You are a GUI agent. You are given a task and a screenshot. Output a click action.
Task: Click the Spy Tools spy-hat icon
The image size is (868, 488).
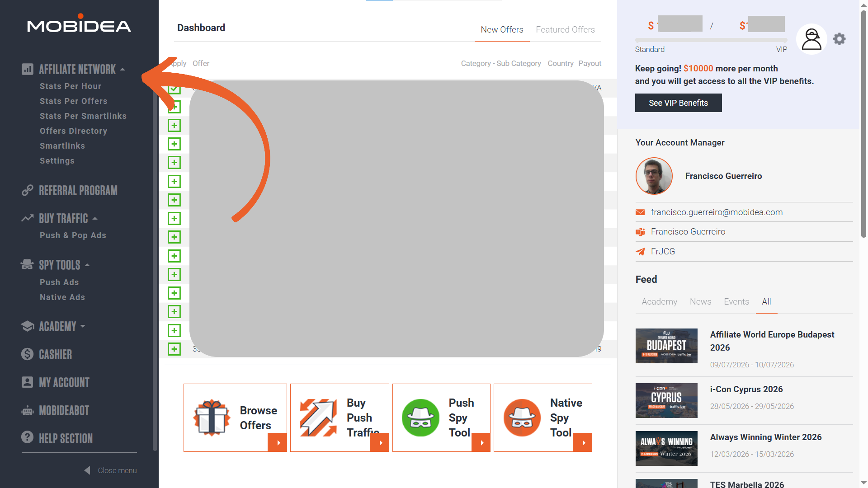[x=27, y=264]
